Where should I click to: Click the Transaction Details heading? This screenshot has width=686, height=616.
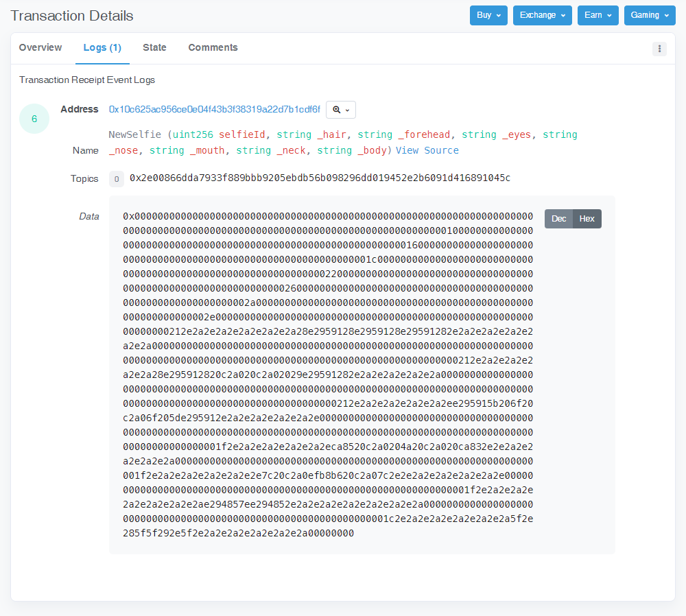pyautogui.click(x=72, y=16)
